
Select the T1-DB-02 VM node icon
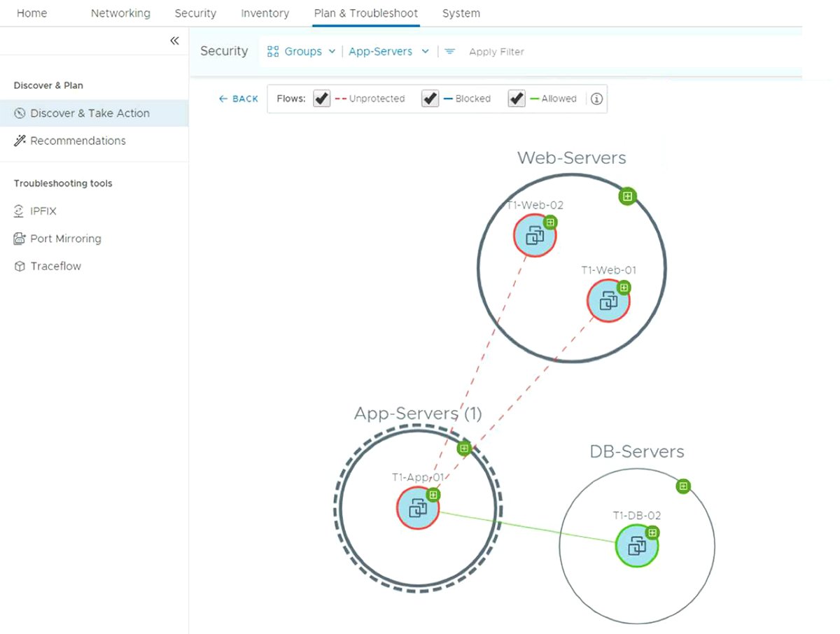[x=636, y=546]
